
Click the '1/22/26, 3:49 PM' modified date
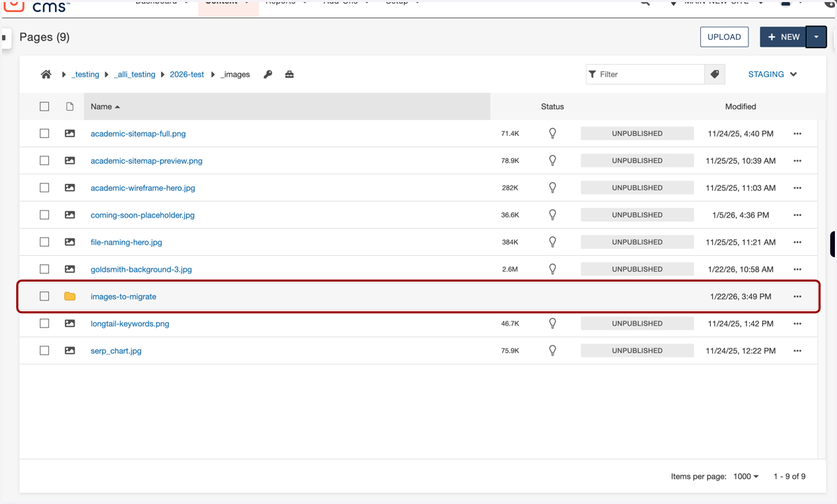[x=741, y=296]
